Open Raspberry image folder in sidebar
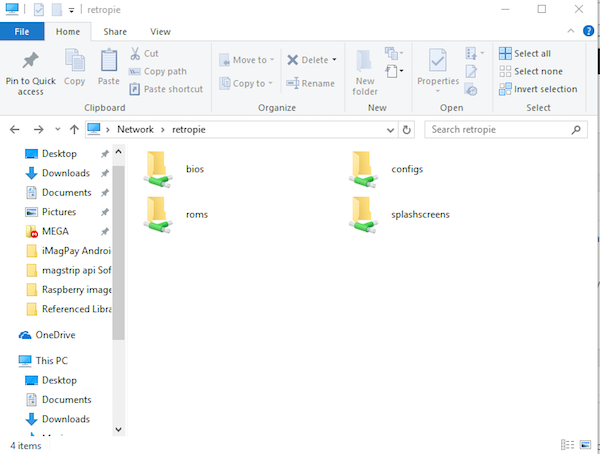Screen dimensions: 600x454 click(69, 290)
